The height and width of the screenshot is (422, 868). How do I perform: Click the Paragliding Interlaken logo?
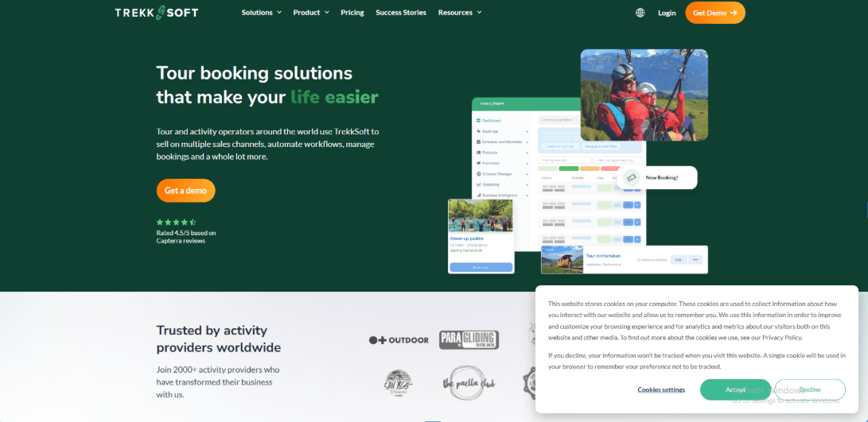pyautogui.click(x=469, y=339)
